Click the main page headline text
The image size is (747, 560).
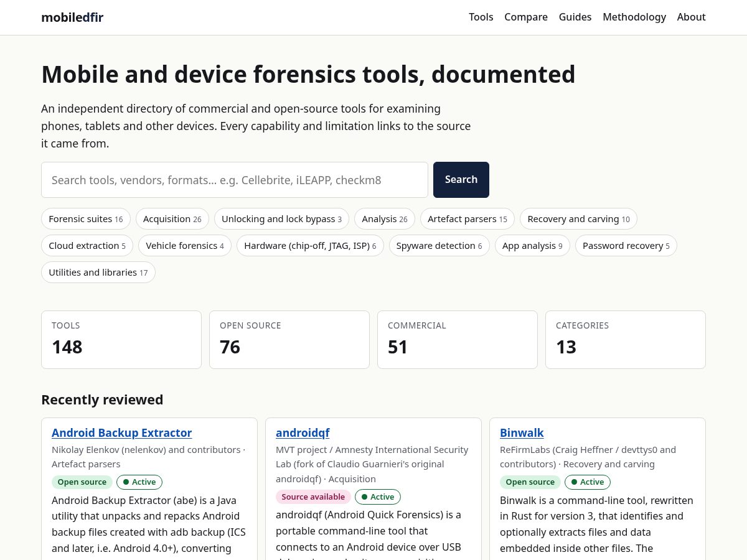pyautogui.click(x=308, y=74)
